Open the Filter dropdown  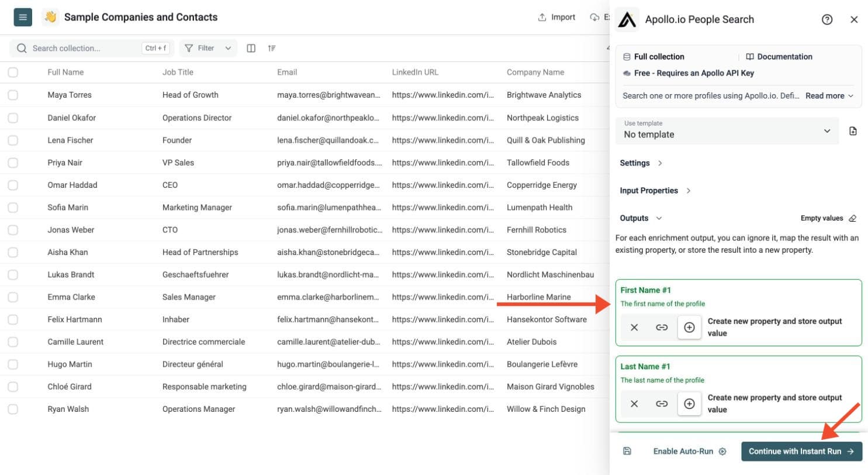pyautogui.click(x=208, y=48)
